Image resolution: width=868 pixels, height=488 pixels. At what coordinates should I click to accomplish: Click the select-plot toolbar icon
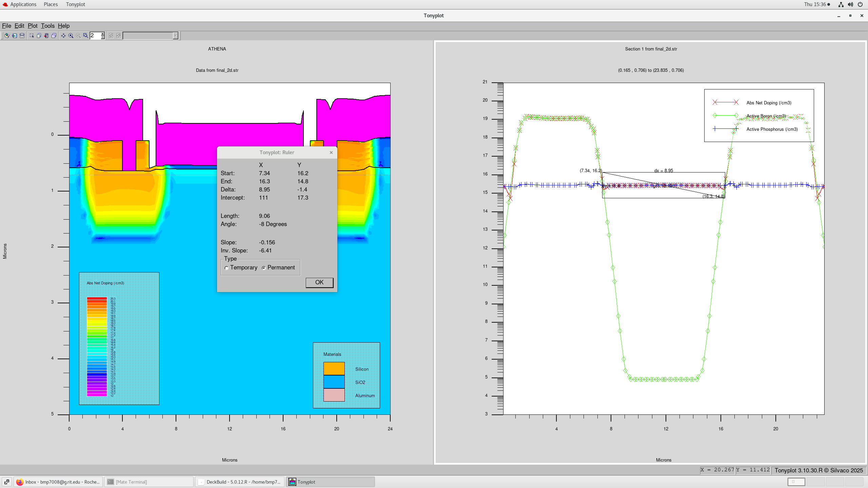32,36
